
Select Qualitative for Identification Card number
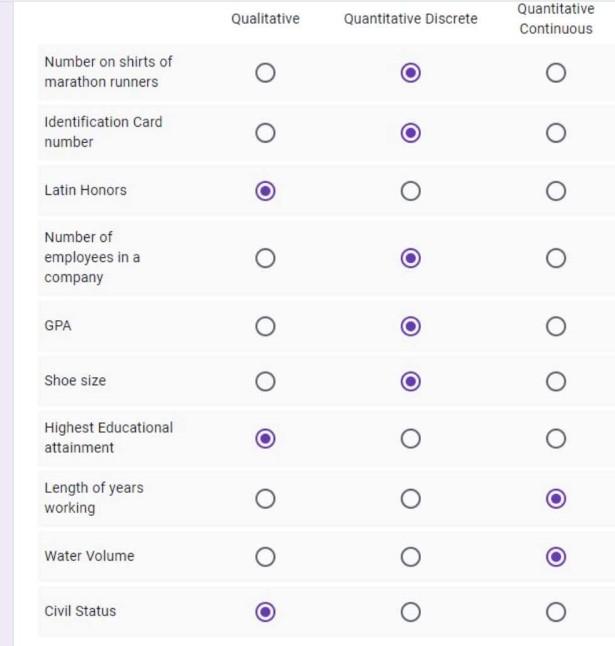265,133
